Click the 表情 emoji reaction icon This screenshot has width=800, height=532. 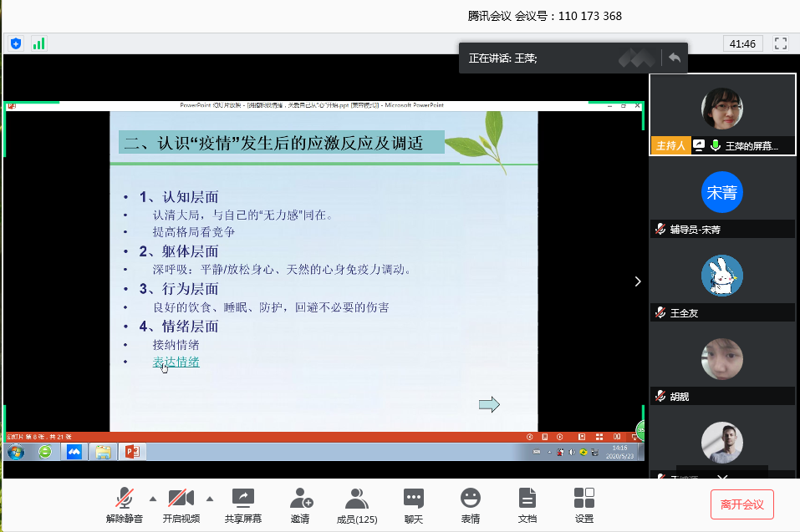click(471, 499)
